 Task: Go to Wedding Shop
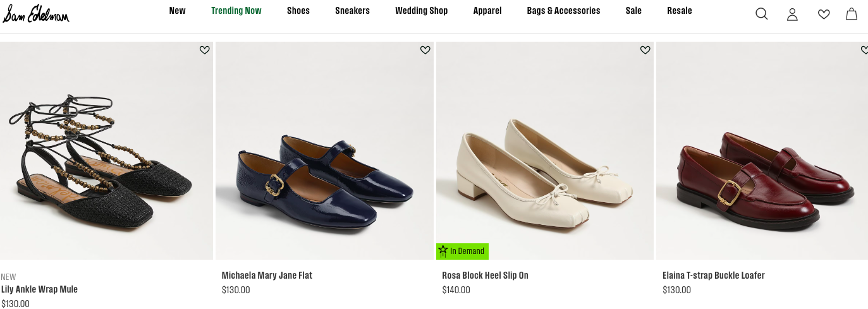(421, 11)
